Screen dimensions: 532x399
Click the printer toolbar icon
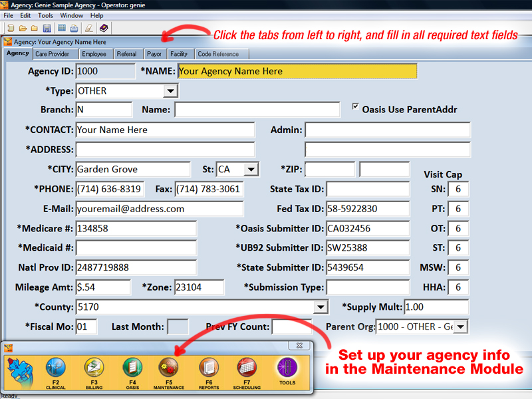pyautogui.click(x=74, y=28)
